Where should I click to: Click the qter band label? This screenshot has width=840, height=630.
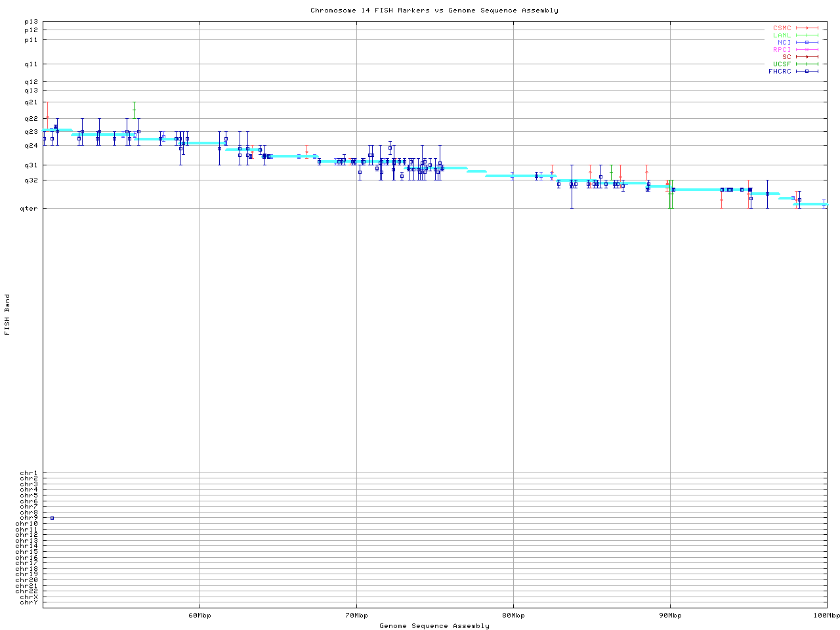tap(29, 209)
